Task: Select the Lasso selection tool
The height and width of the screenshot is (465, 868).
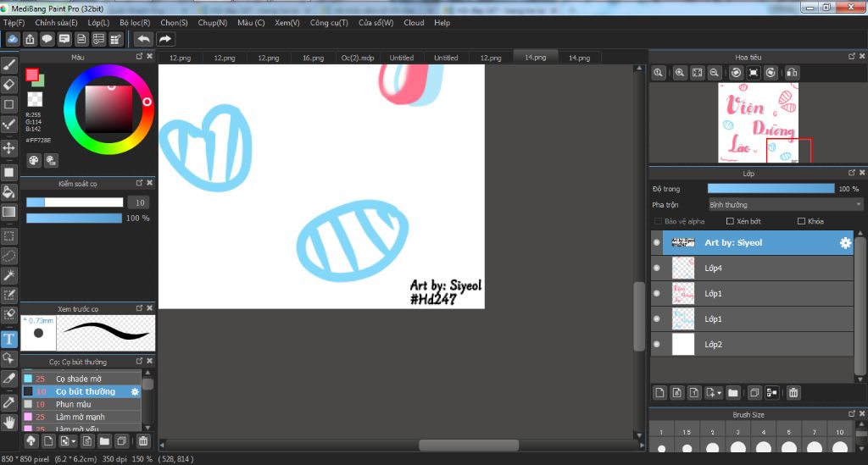Action: coord(9,255)
